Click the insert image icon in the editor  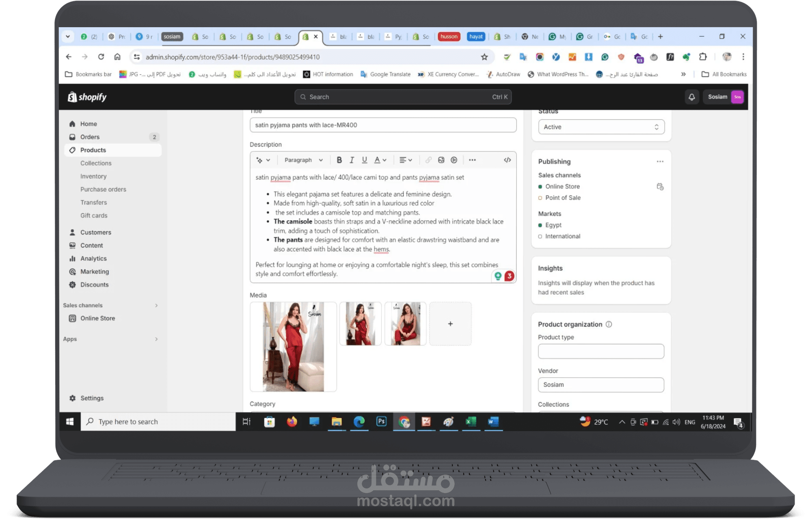click(441, 160)
